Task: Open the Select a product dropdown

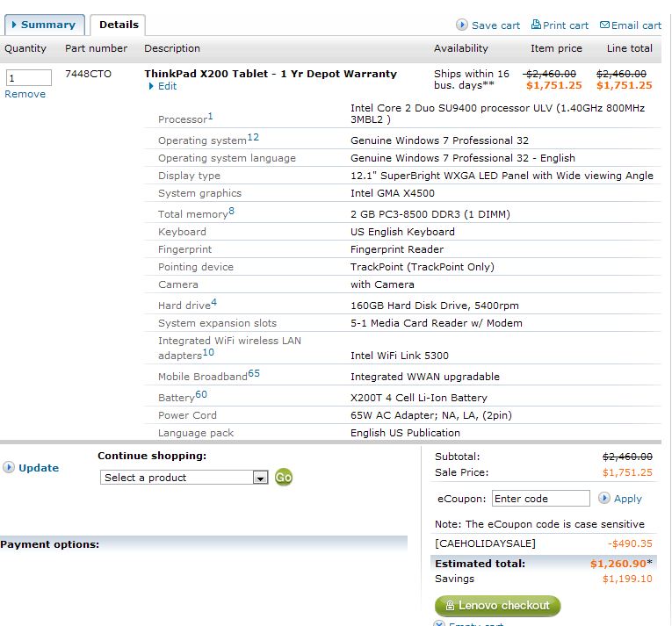Action: click(184, 478)
